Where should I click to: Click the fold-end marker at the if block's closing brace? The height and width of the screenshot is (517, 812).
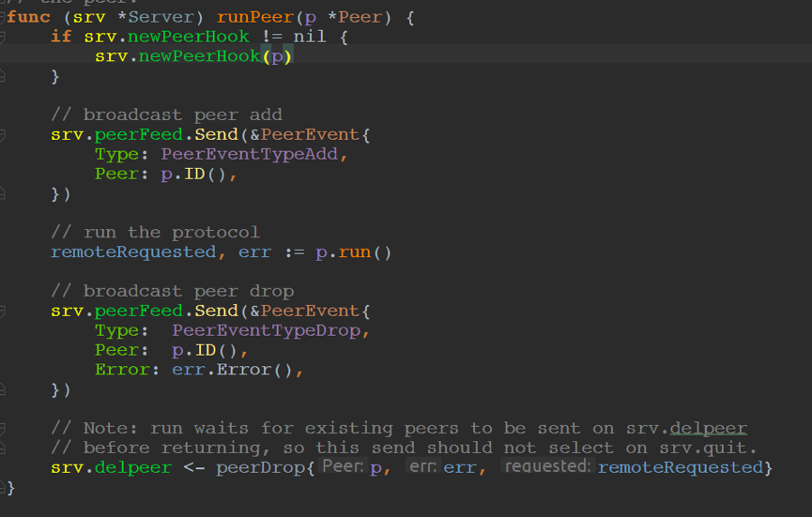pyautogui.click(x=2, y=77)
